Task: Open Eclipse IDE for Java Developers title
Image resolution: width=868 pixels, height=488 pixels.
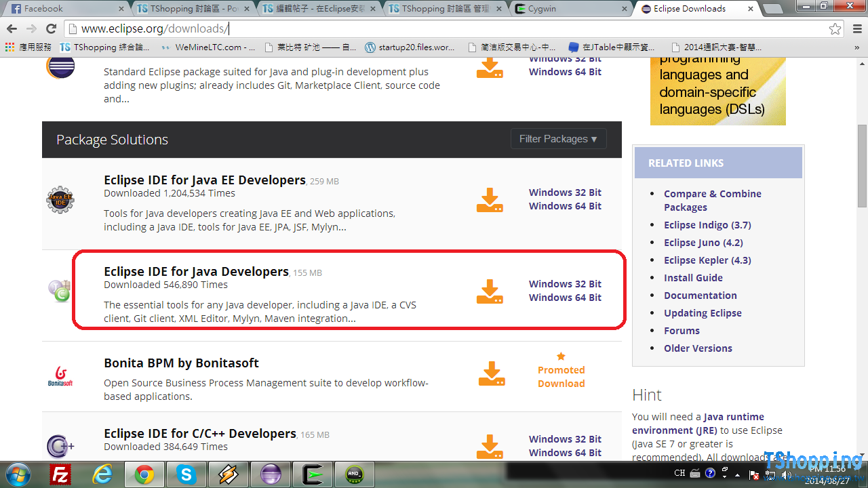Action: tap(196, 272)
